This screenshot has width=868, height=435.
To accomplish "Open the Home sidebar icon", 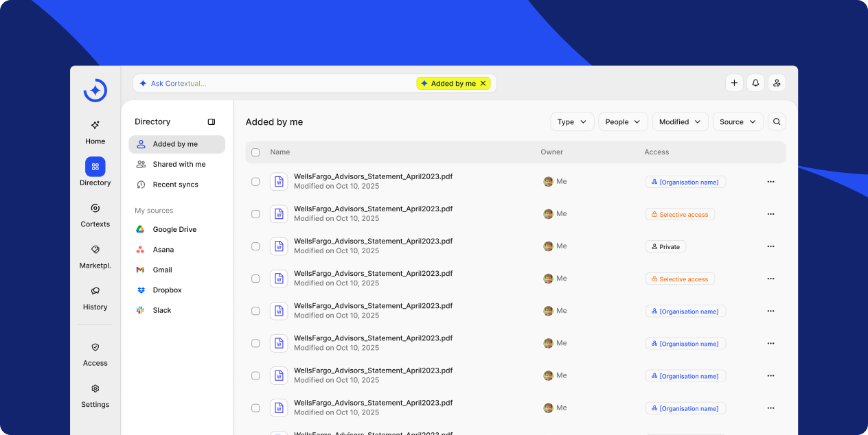I will [95, 126].
